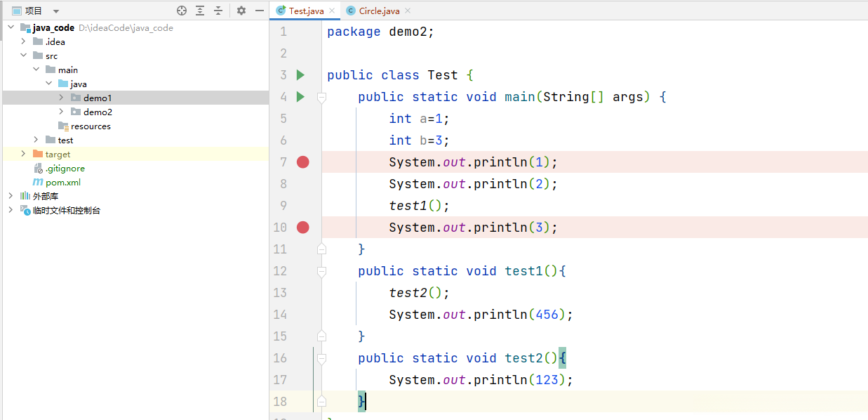Expand the target folder

(x=23, y=154)
